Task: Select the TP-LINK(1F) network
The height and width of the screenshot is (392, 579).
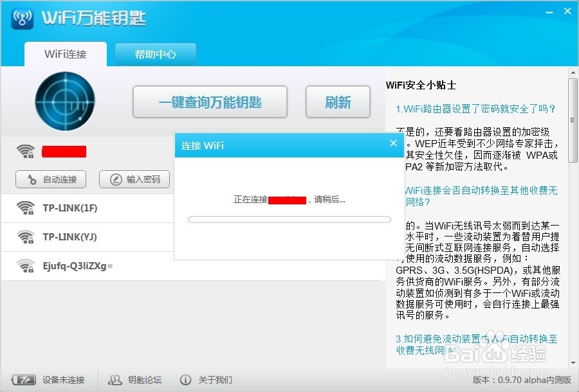Action: pos(88,208)
